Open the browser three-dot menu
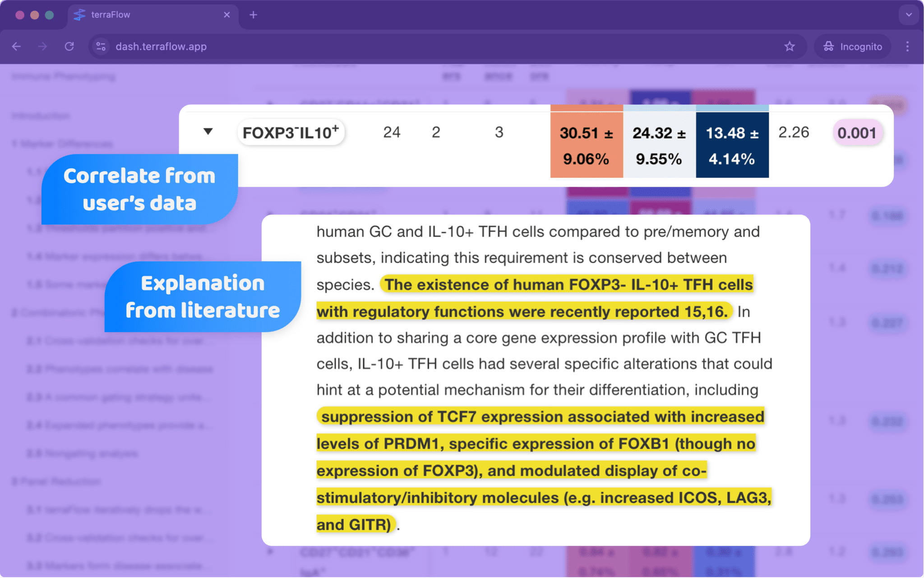The height and width of the screenshot is (578, 924). (x=907, y=46)
